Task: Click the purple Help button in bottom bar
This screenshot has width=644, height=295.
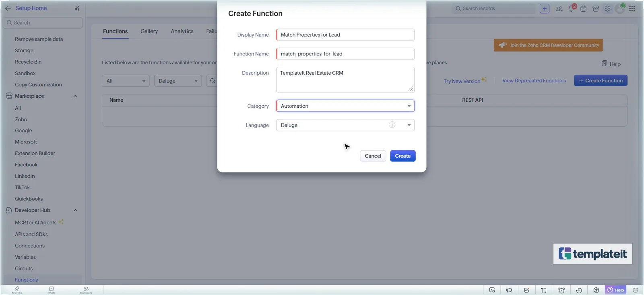Action: (x=616, y=290)
